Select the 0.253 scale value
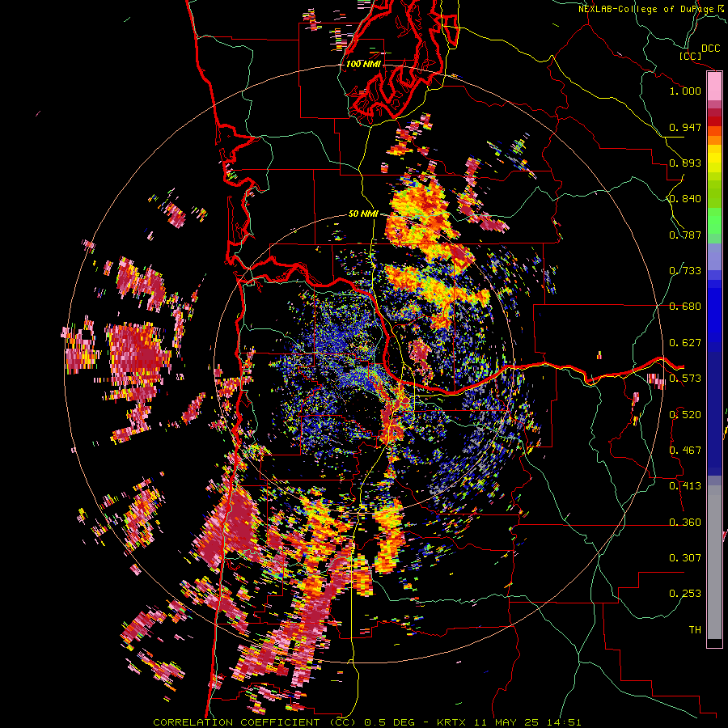This screenshot has width=728, height=728. tap(685, 594)
